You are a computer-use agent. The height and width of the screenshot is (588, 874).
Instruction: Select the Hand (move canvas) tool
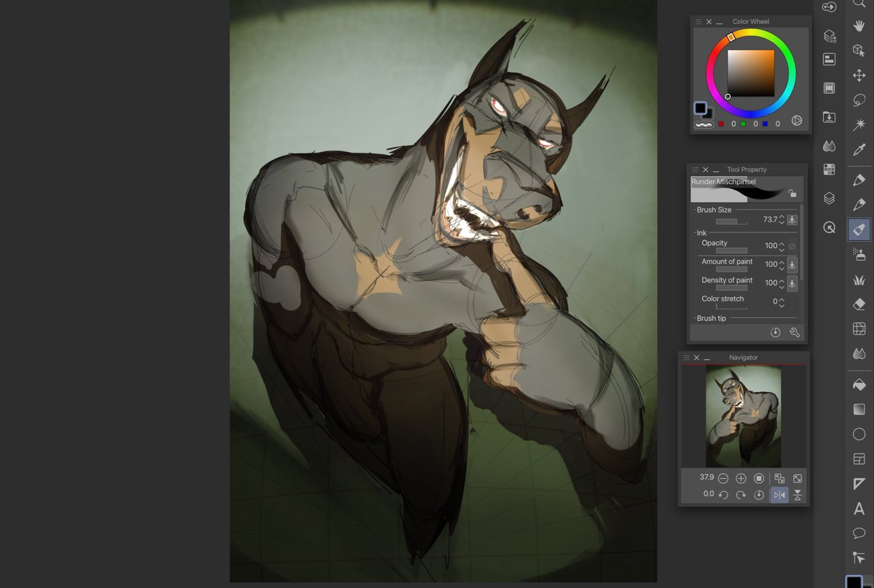859,25
